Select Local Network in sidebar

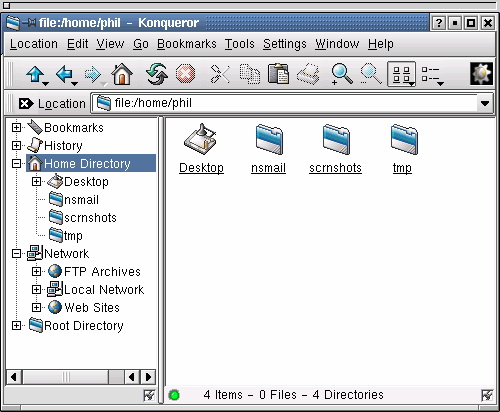point(104,289)
